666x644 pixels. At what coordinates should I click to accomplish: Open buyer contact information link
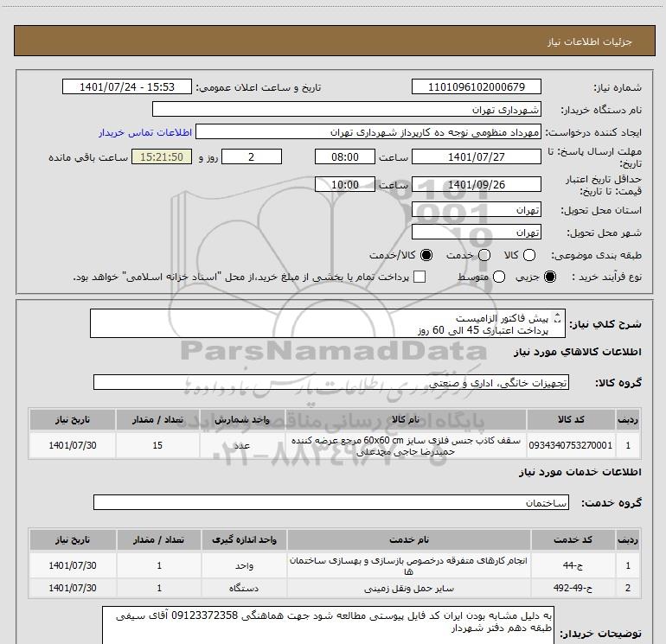(145, 132)
